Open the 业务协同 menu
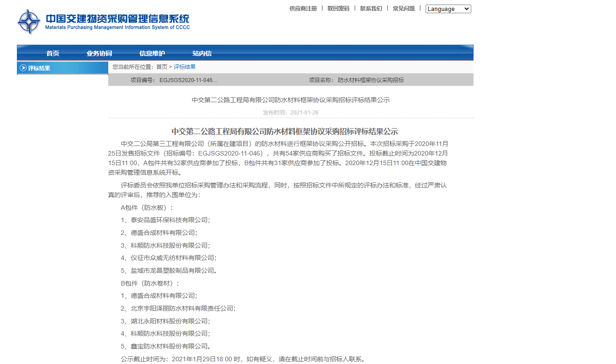The width and height of the screenshot is (616, 364). point(99,53)
